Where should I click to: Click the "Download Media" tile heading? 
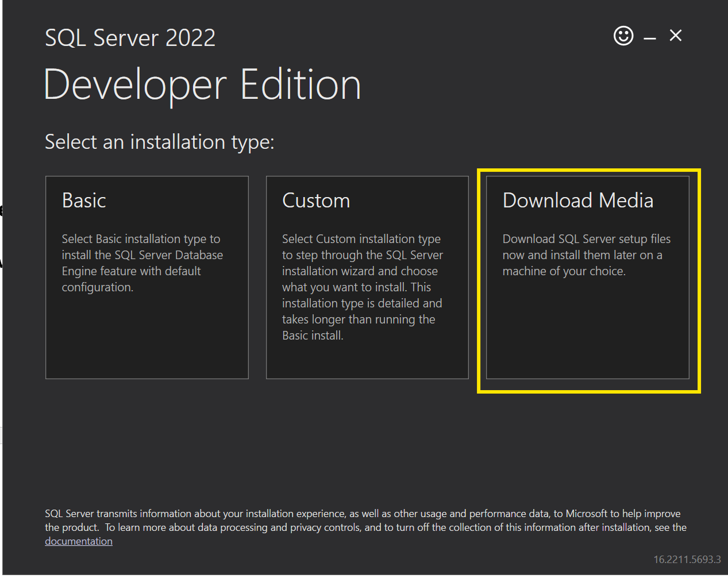tap(577, 201)
